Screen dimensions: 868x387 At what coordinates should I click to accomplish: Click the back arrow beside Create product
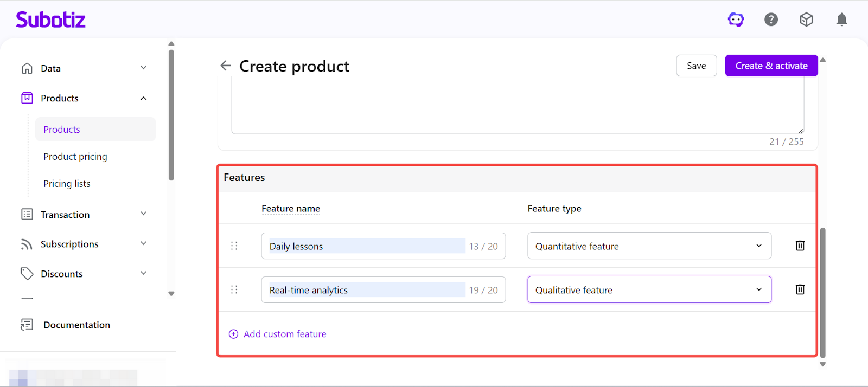[226, 66]
